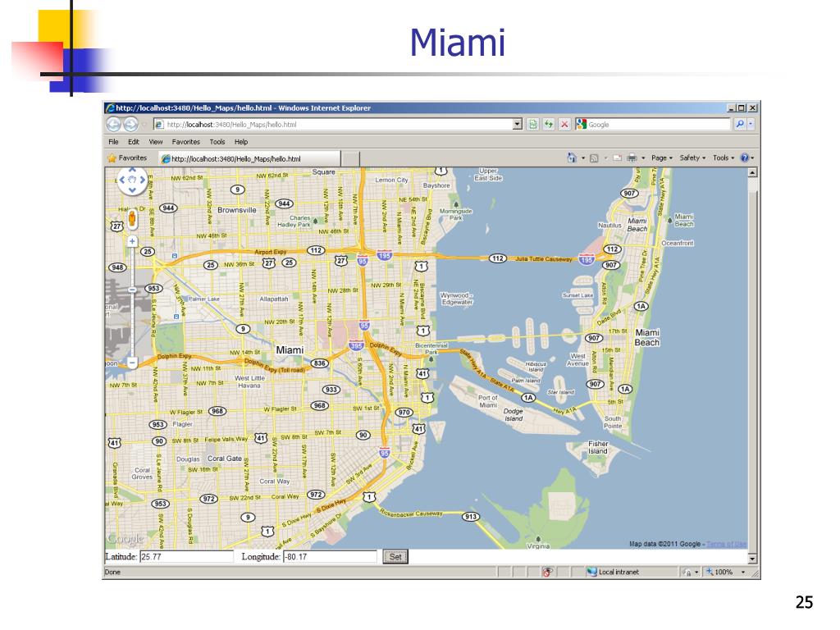Click the Read mail icon

(617, 158)
